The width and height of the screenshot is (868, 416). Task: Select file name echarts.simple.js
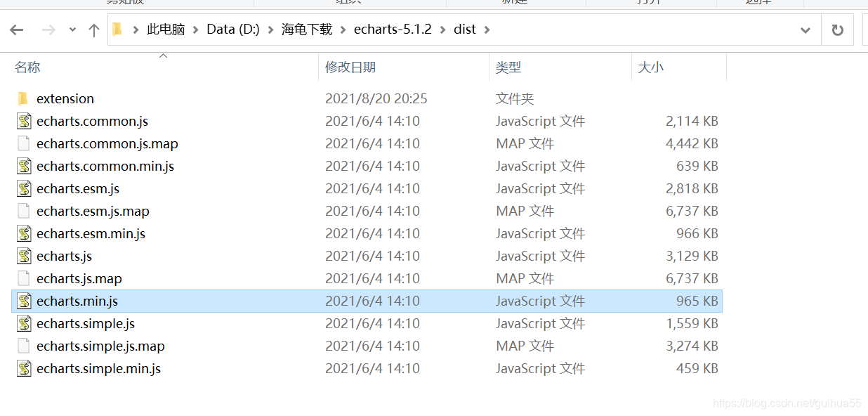86,324
